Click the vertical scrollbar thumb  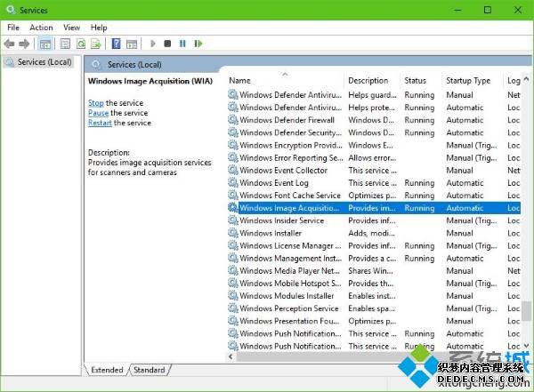[526, 311]
